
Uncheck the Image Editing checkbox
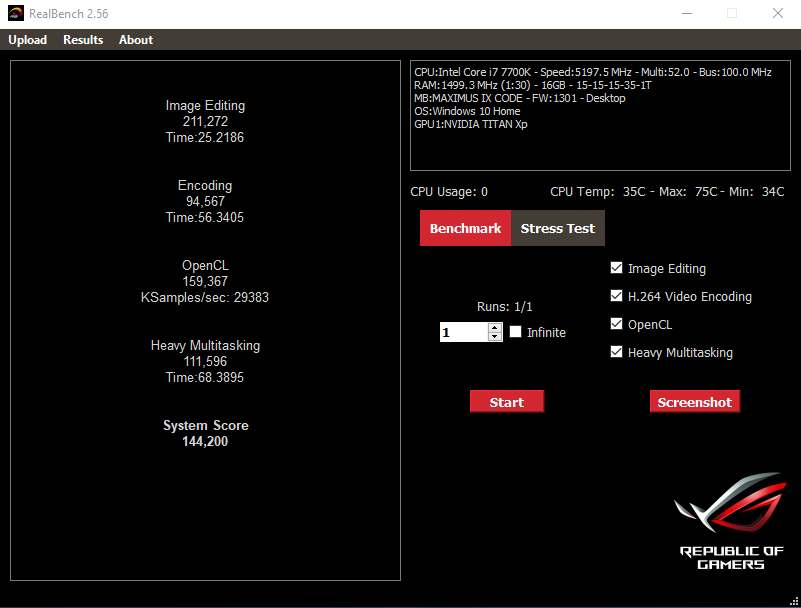[x=617, y=268]
